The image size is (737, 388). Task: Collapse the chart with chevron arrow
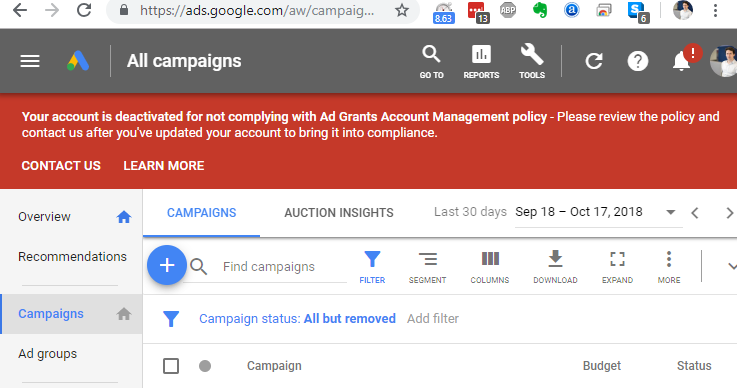[x=732, y=267]
